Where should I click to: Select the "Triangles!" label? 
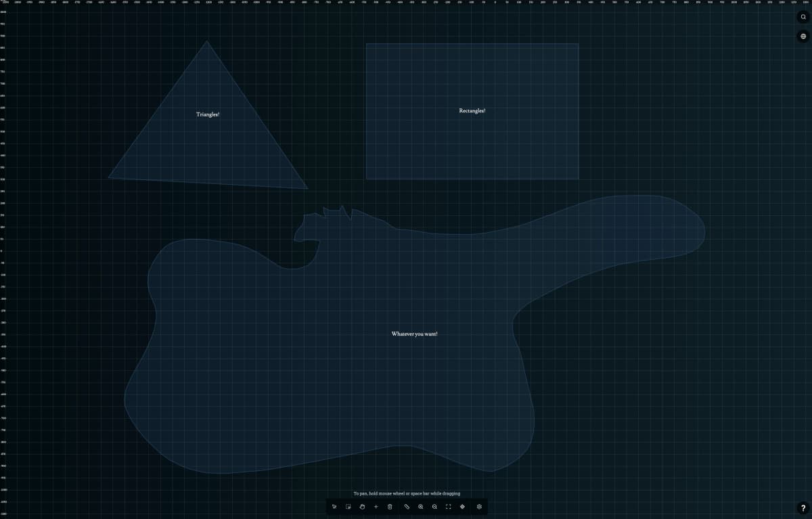(x=208, y=114)
